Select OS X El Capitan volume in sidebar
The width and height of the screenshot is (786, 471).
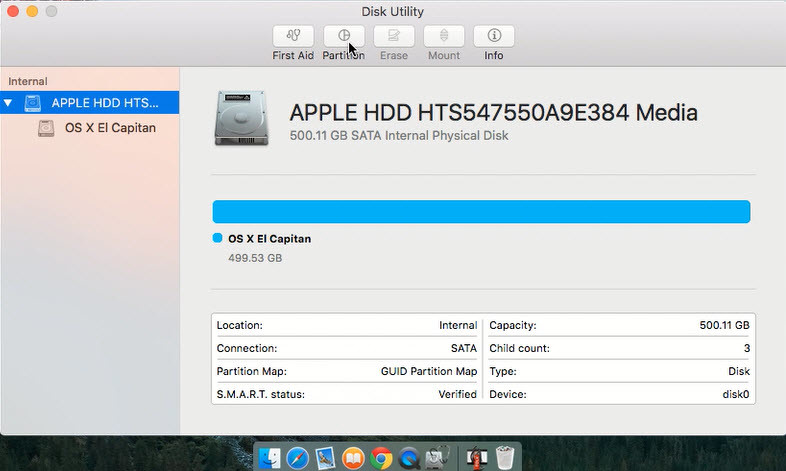click(110, 128)
